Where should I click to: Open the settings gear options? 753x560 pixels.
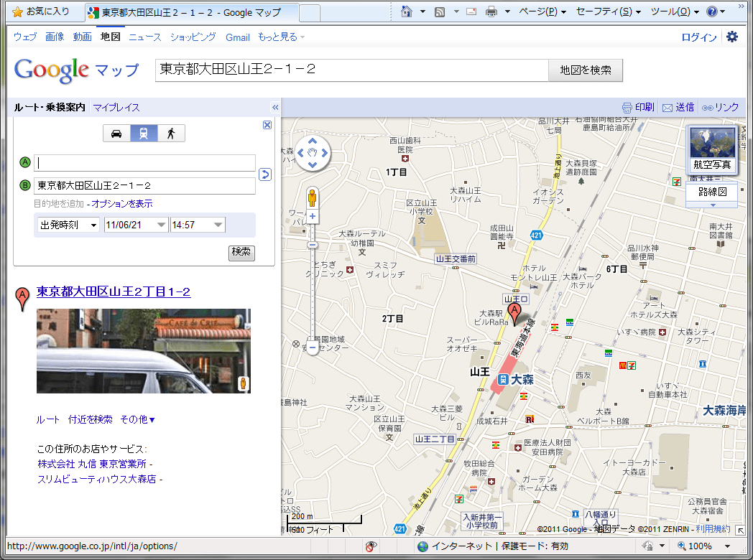(x=732, y=37)
